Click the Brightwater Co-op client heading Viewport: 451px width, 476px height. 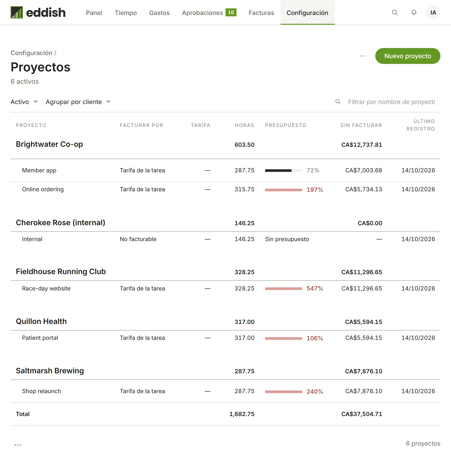click(x=49, y=144)
